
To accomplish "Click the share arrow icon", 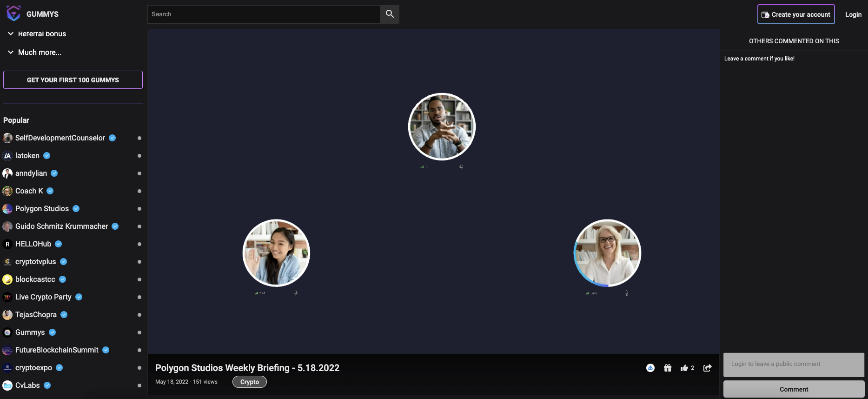I will [x=707, y=368].
